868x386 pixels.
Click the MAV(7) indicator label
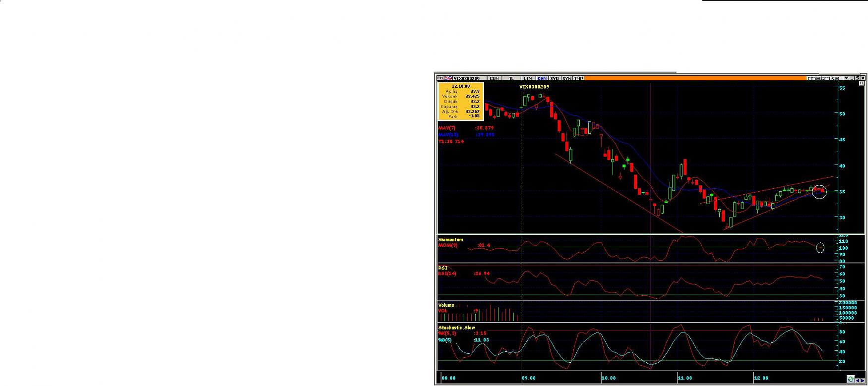tap(447, 128)
